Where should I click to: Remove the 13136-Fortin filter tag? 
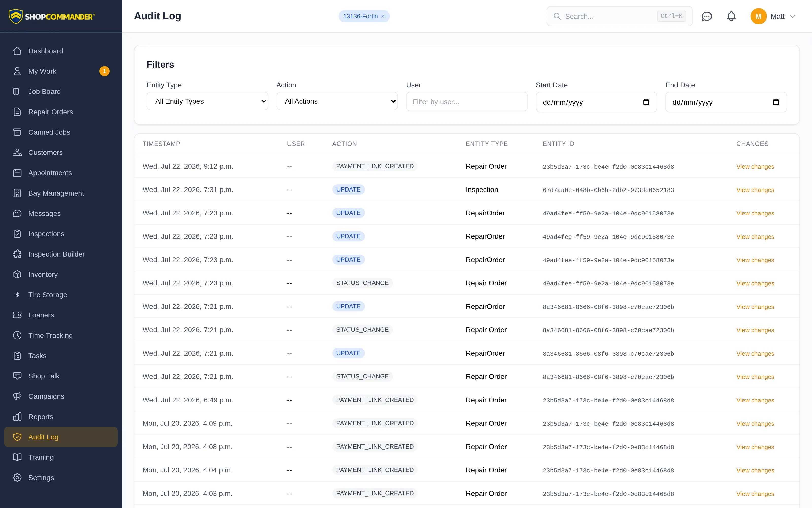[x=382, y=16]
